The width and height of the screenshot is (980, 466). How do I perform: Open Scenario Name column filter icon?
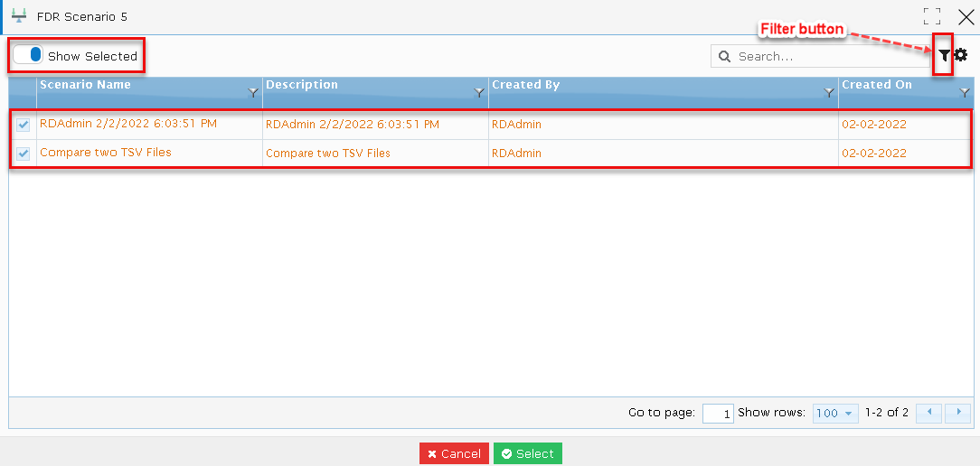point(253,92)
